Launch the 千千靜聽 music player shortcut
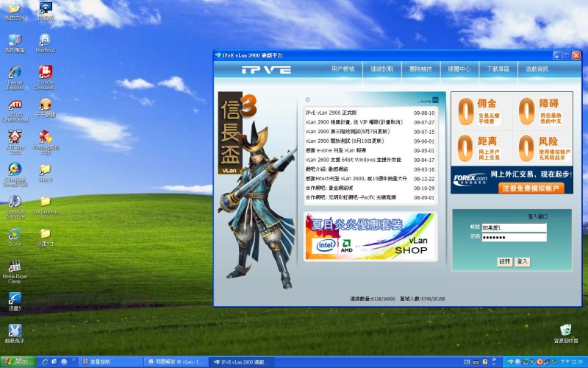 46,107
